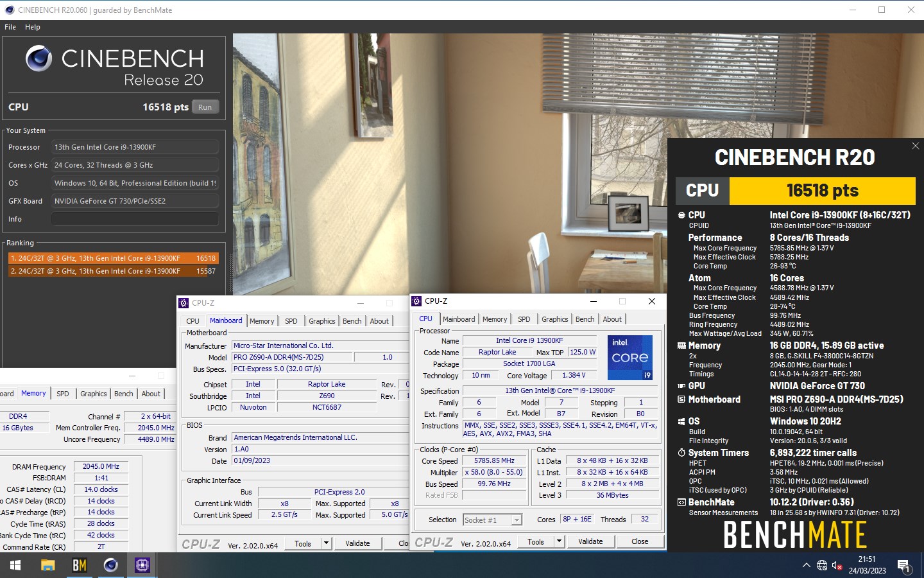Open Bench tab in front CPU-Z window
The image size is (924, 578).
(585, 319)
